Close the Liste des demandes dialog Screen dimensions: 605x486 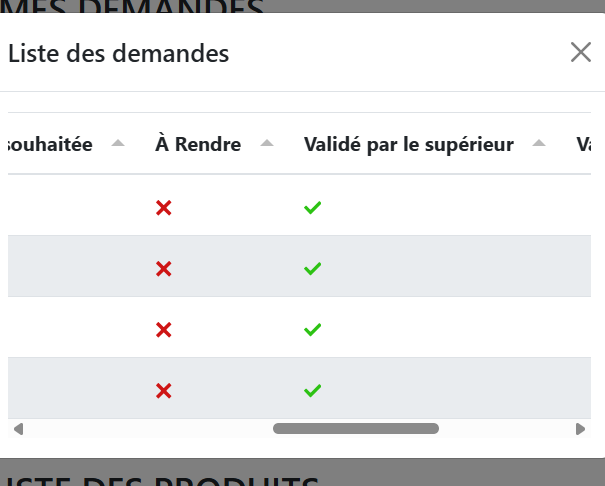point(581,52)
